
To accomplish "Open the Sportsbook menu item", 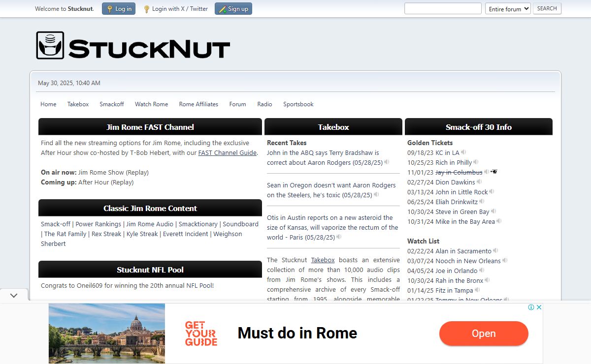I will (x=298, y=104).
